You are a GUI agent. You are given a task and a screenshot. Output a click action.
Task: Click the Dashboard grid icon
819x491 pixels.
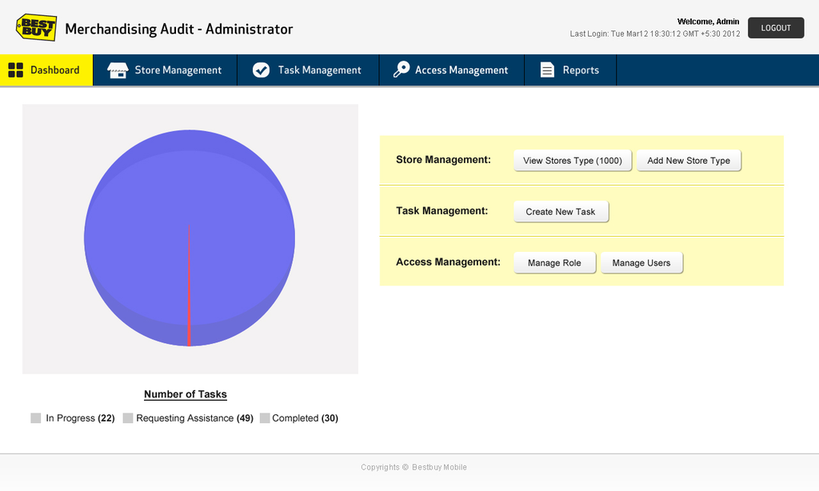(x=16, y=70)
